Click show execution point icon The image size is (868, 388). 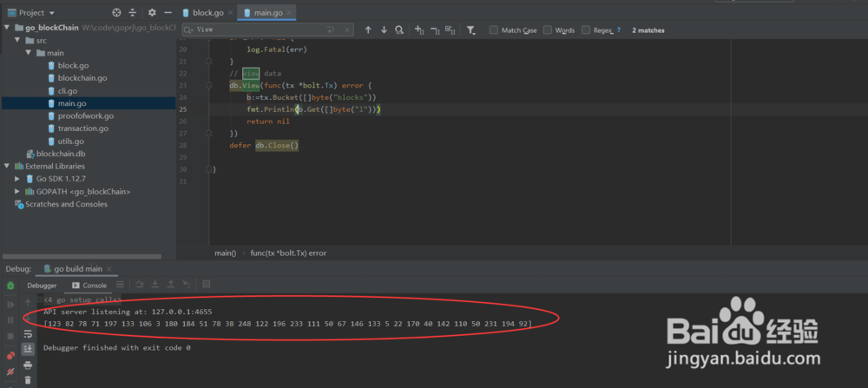[x=120, y=285]
